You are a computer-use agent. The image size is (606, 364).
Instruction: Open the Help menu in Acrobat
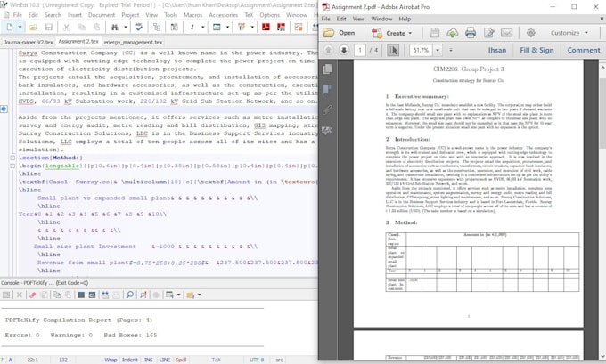(x=405, y=19)
